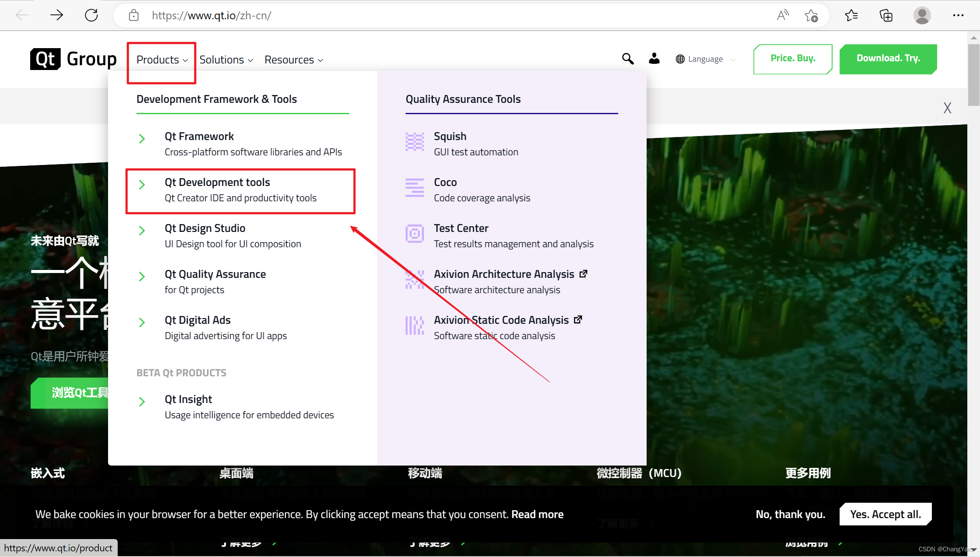Click 嵌入式 heading

pos(48,473)
